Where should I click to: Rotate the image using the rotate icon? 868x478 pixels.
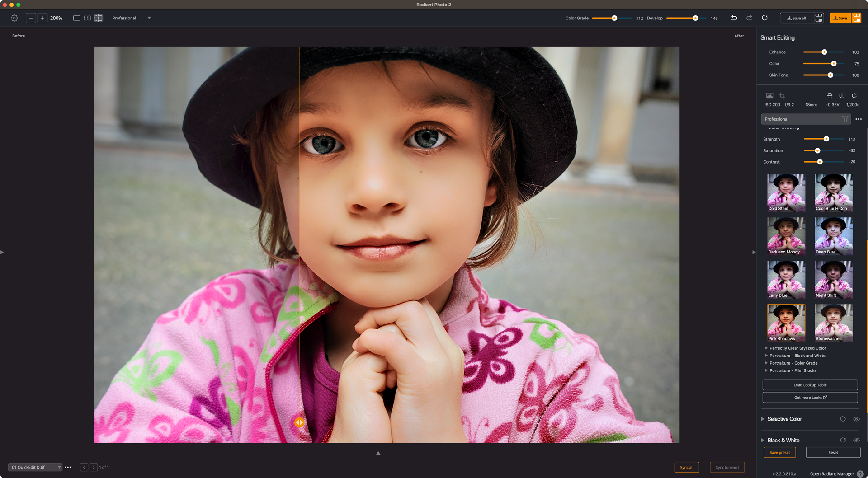[854, 96]
